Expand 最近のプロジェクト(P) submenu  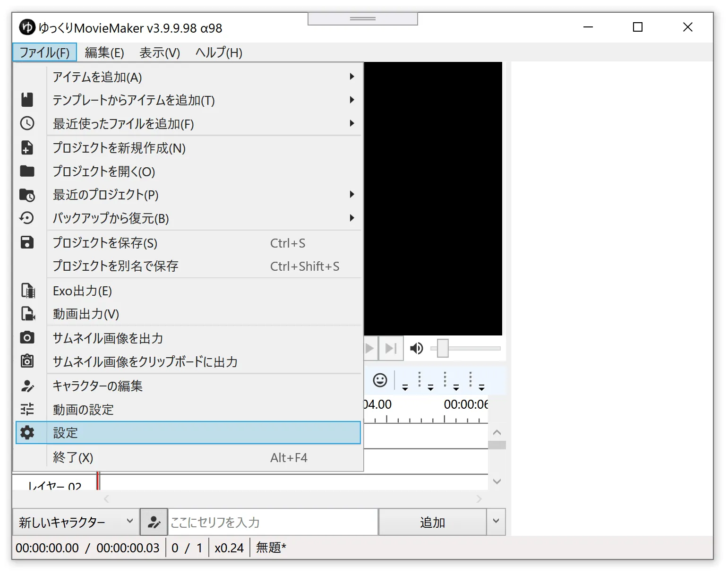[x=352, y=194]
